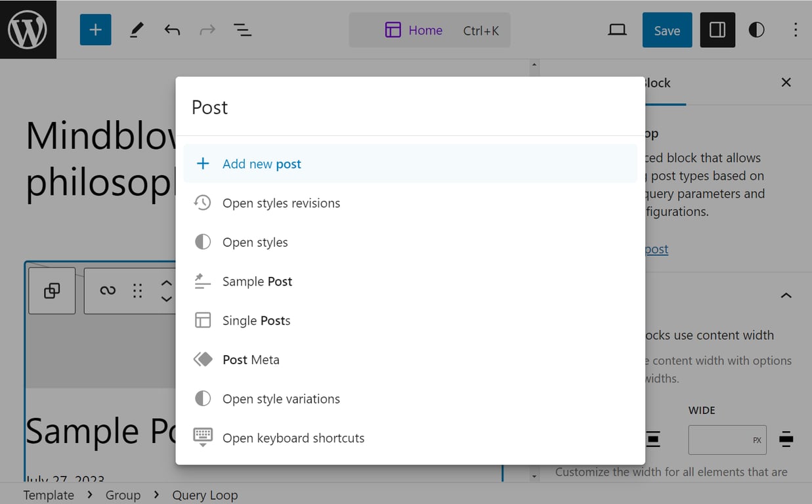Image resolution: width=812 pixels, height=504 pixels.
Task: Open the desktop view preview icon
Action: [617, 30]
